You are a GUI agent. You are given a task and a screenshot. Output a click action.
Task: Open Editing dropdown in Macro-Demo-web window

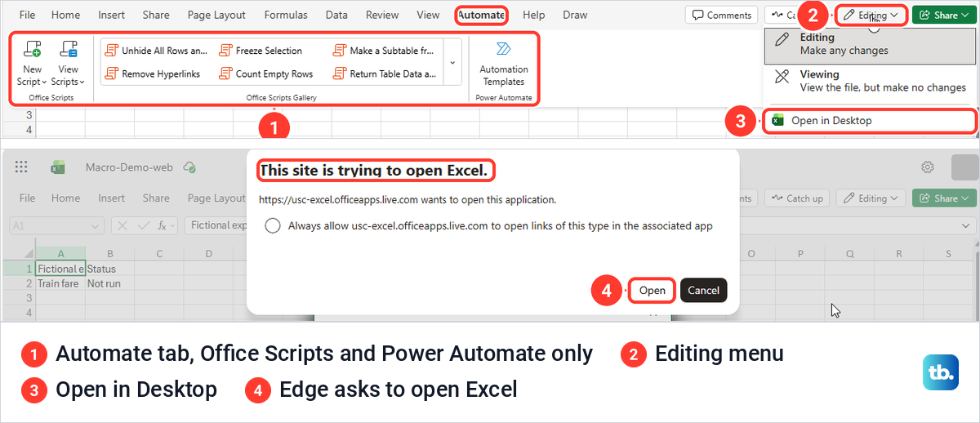[x=871, y=198]
